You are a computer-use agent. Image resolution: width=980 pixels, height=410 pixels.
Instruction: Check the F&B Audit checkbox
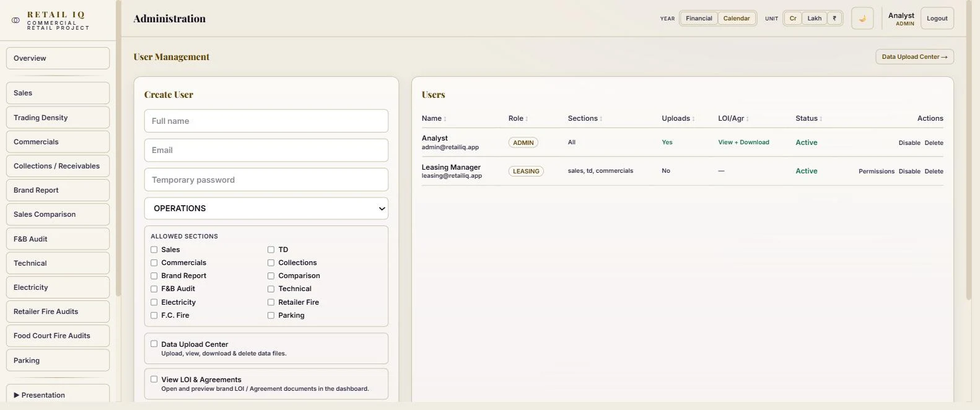click(x=154, y=289)
